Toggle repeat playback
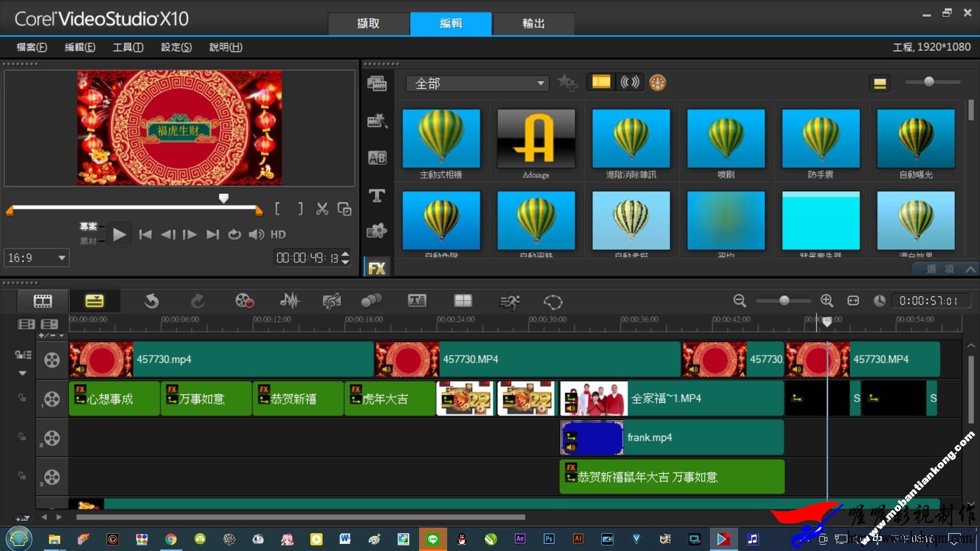 coord(234,235)
